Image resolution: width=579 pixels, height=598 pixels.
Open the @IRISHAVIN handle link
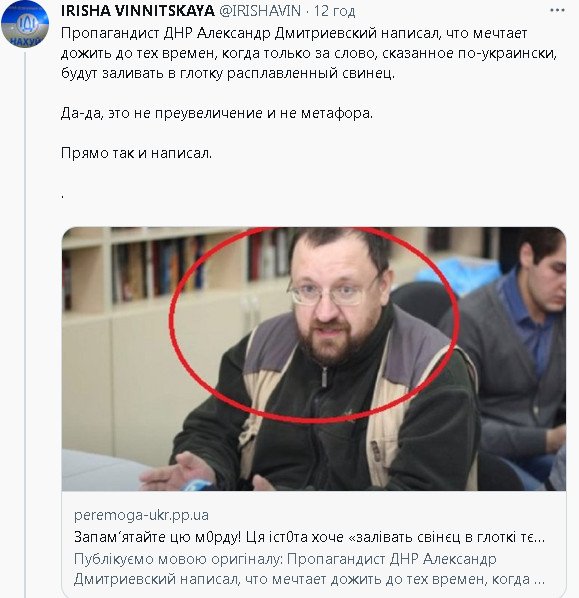(260, 11)
